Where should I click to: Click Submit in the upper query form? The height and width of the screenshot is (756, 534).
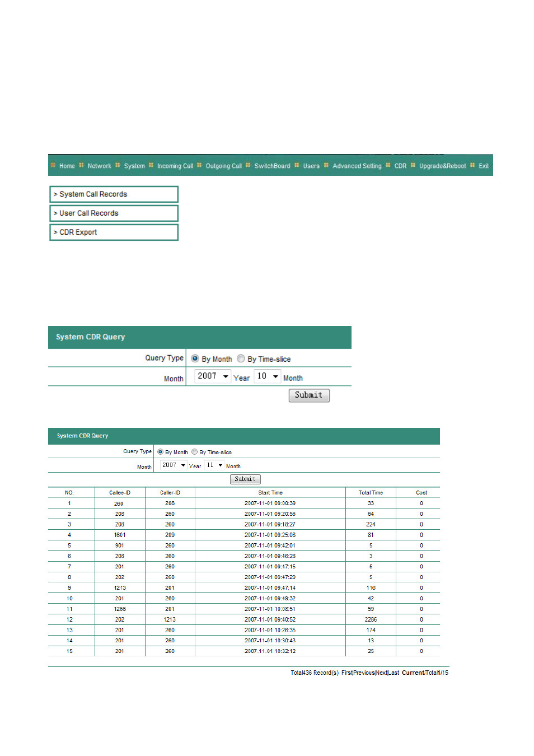(309, 395)
